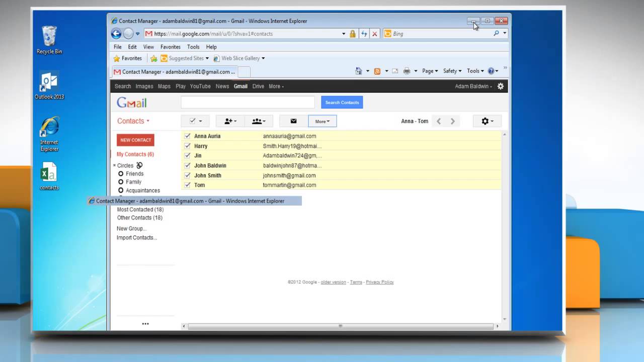Click the Email envelope button in contacts toolbar

[293, 121]
